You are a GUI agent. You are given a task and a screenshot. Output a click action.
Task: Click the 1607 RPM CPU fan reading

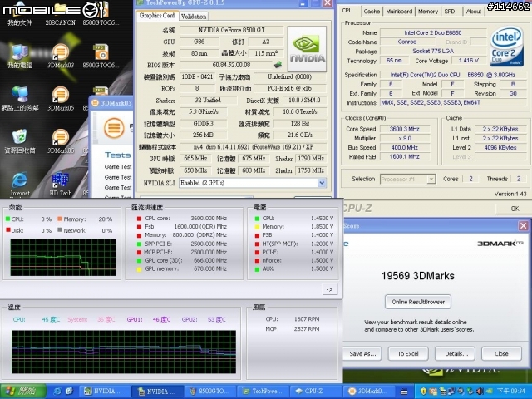click(x=307, y=319)
